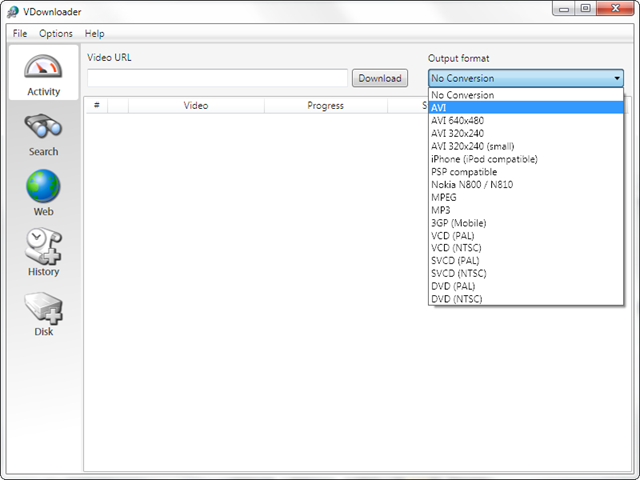Select the AVI output format
640x480 pixels.
526,107
